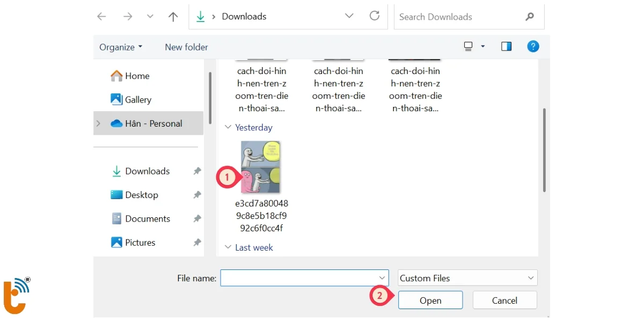Open the Help question mark icon
Viewport: 644px width, 322px height.
pyautogui.click(x=533, y=47)
